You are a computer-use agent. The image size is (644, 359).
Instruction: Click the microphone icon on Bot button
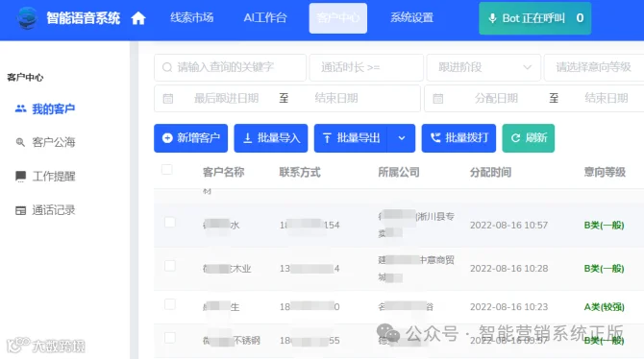coord(492,18)
